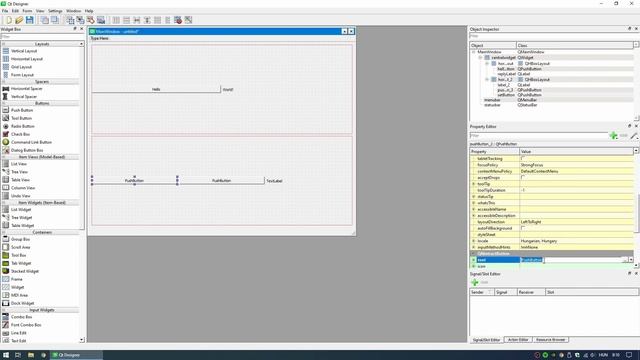Apply Lay Out in a Form Layout
The height and width of the screenshot is (360, 640).
pyautogui.click(x=167, y=20)
